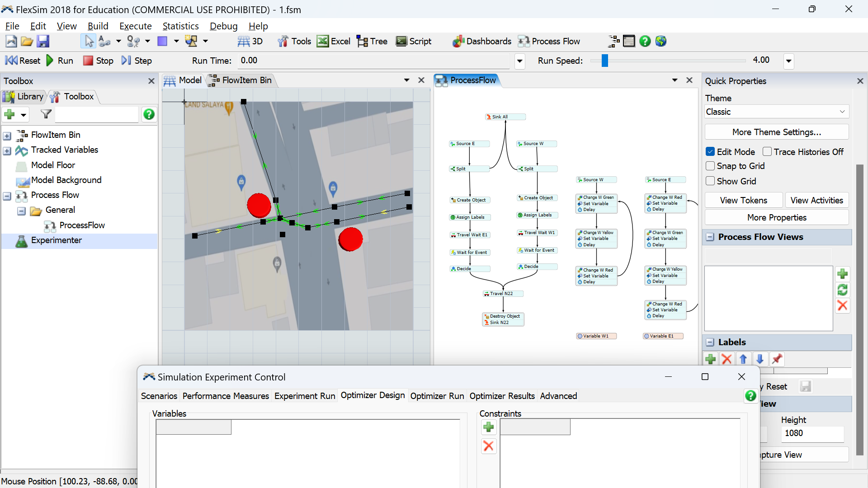The image size is (868, 488).
Task: Click the save model disk icon
Action: click(x=43, y=42)
